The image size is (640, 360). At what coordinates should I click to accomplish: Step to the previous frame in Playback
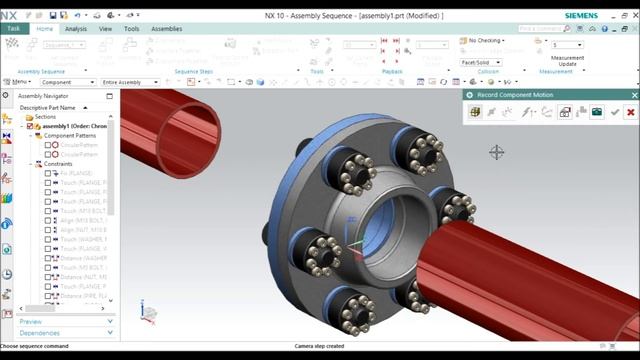[383, 51]
